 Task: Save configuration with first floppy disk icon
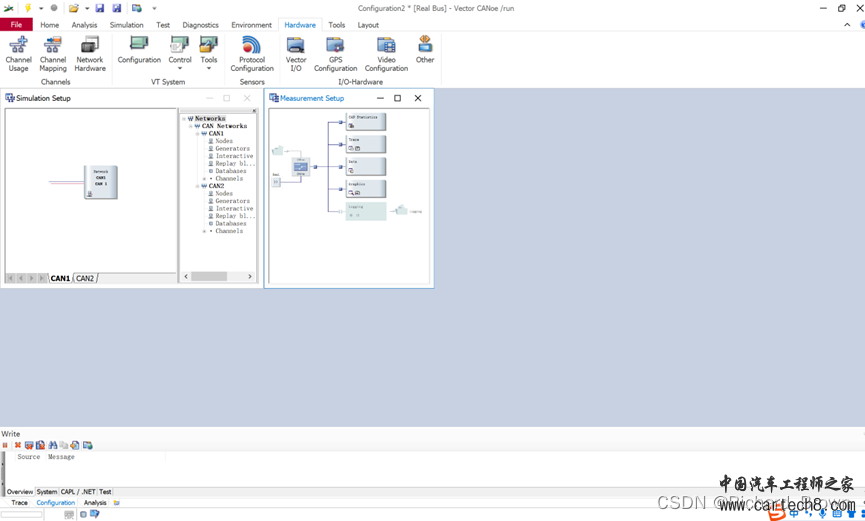coord(100,8)
